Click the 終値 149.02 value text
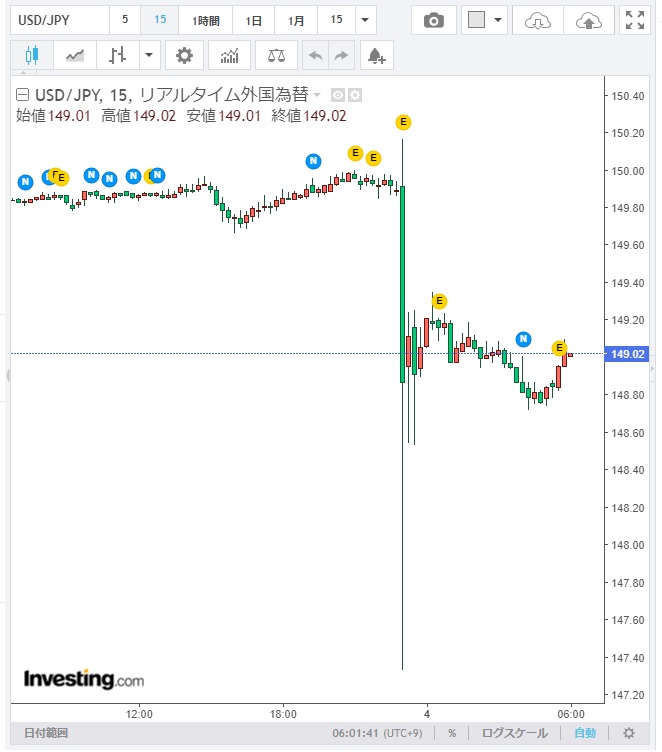662x752 pixels. [x=309, y=116]
